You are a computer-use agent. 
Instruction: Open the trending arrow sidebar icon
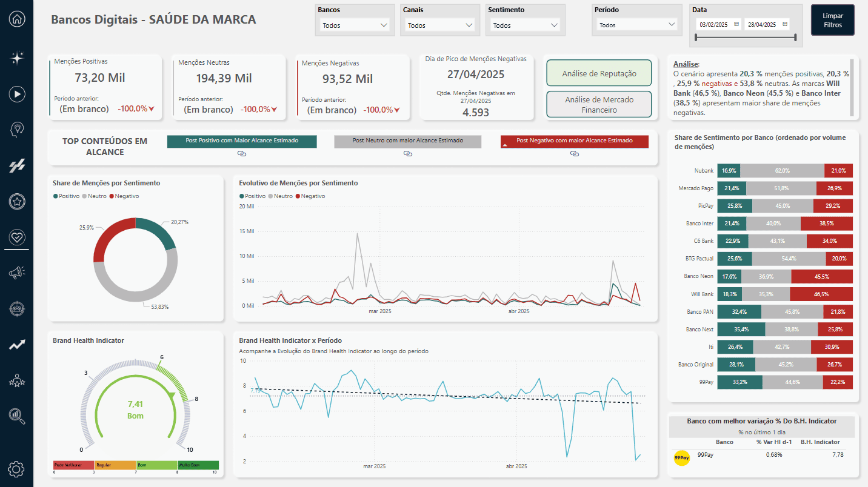pyautogui.click(x=17, y=345)
